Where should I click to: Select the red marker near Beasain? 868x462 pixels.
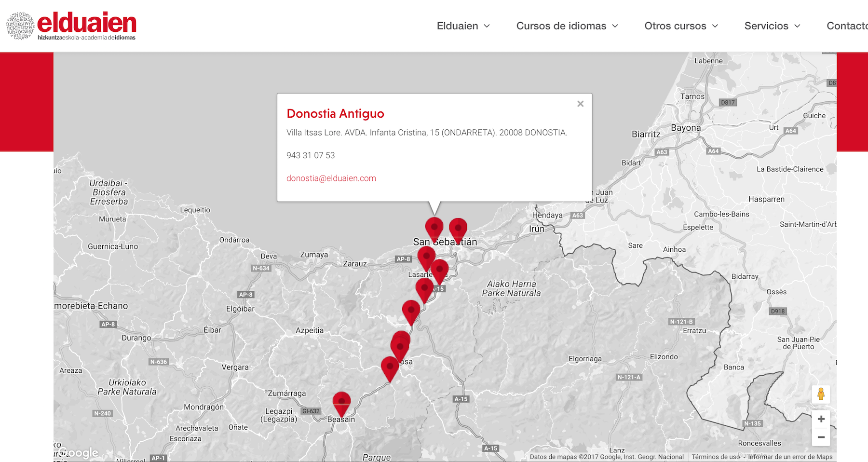coord(342,400)
